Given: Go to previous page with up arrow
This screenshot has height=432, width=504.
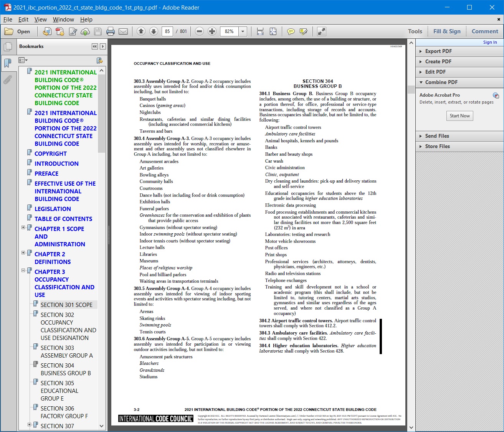Looking at the screenshot, I should [x=141, y=31].
